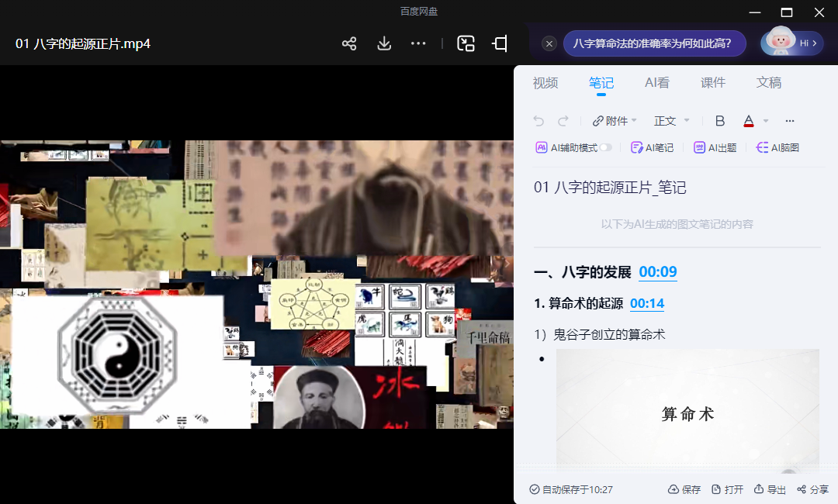This screenshot has width=838, height=504.
Task: Share the video via the share icon
Action: coord(349,43)
